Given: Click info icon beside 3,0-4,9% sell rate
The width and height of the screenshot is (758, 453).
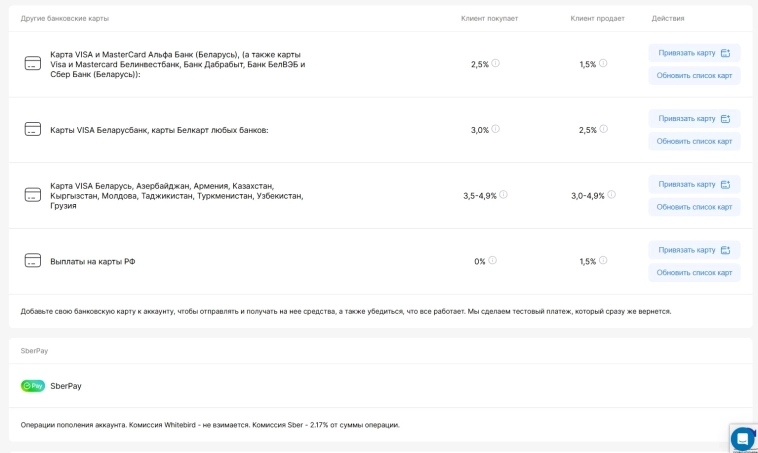Looking at the screenshot, I should pos(612,195).
